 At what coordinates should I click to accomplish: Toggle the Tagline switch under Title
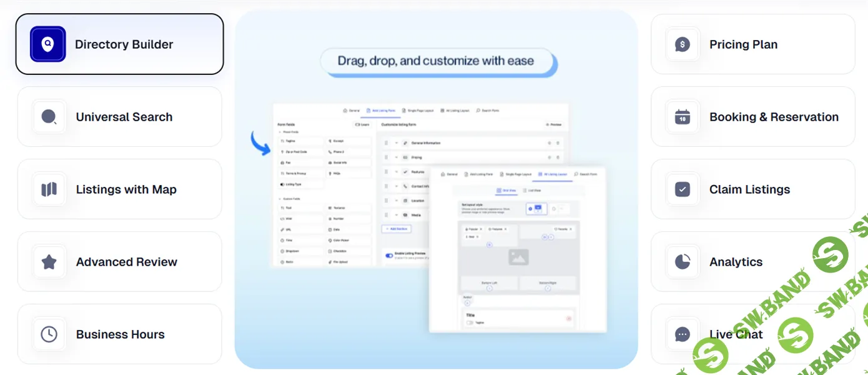[x=470, y=322]
